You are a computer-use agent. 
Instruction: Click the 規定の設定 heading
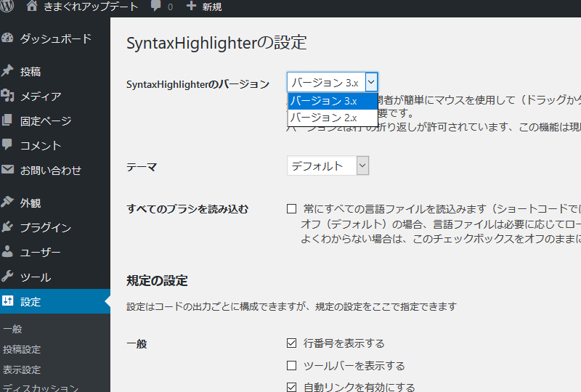[x=157, y=281]
